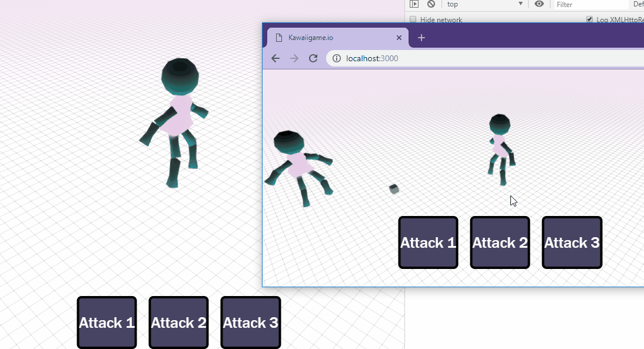644x349 pixels.
Task: Go back in the front browser
Action: click(275, 58)
